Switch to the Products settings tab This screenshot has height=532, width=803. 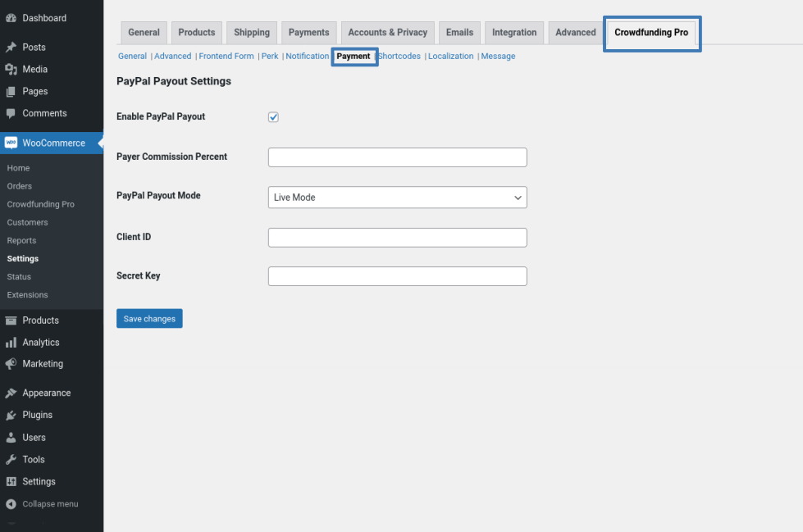tap(197, 32)
